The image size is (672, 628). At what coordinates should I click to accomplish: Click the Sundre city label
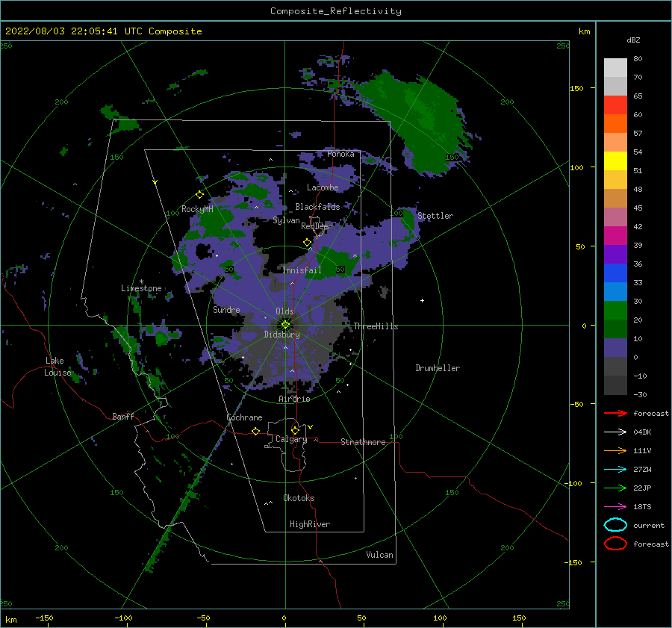226,309
